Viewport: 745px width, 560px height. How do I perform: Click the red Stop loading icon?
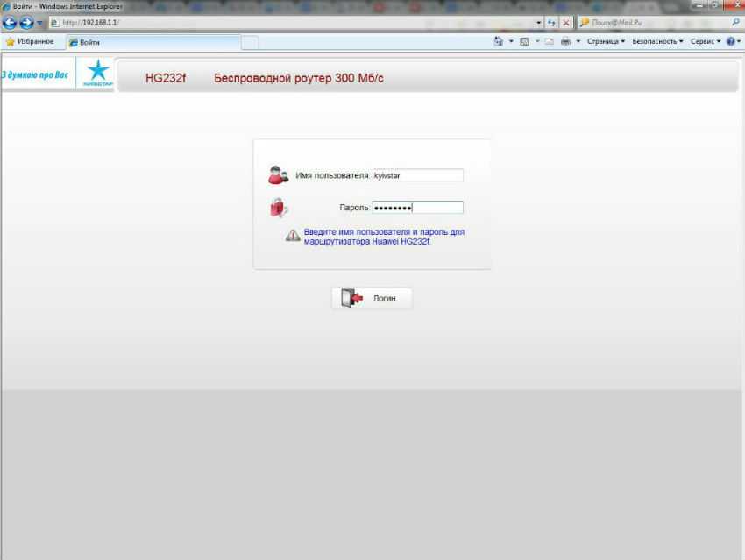(x=566, y=22)
